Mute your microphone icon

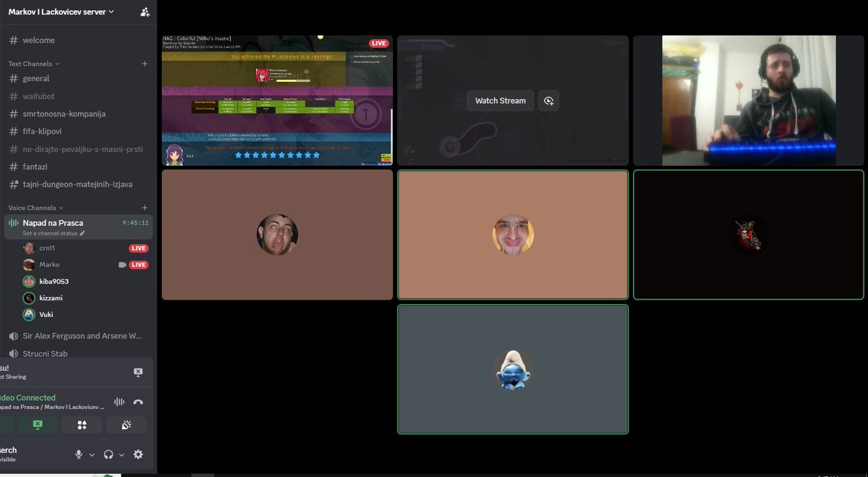click(x=78, y=454)
